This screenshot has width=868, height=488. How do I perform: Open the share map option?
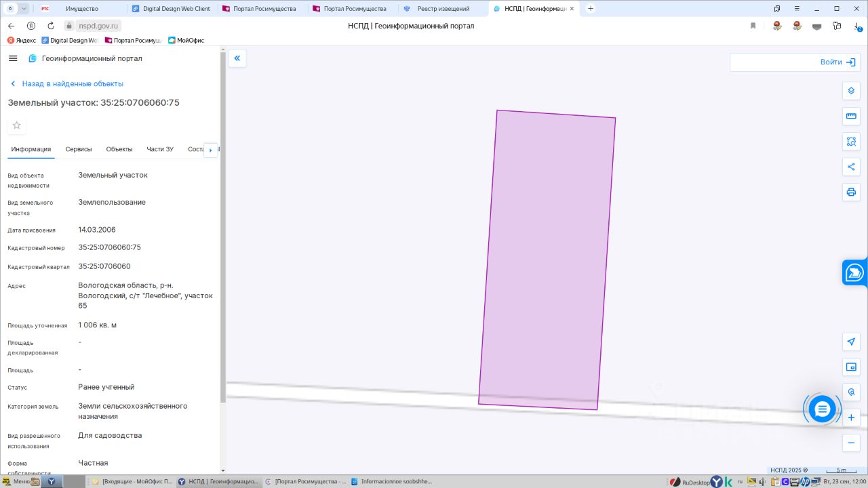851,167
